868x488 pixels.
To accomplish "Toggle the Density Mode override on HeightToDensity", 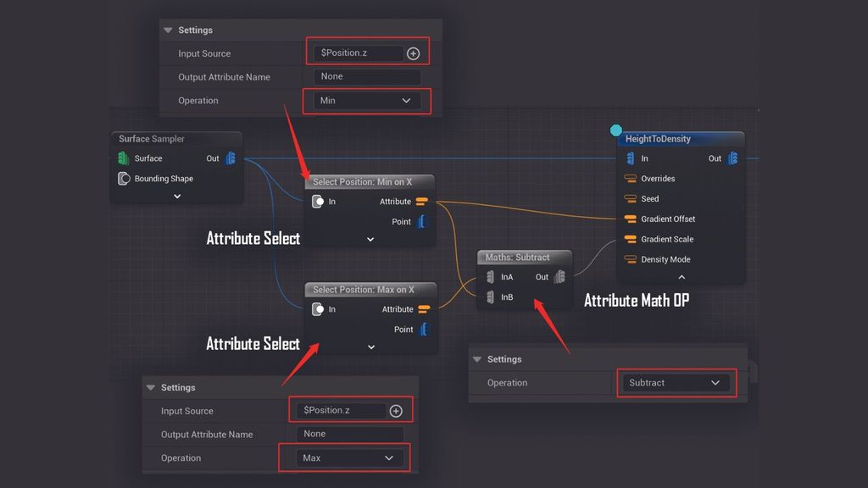I will [631, 259].
